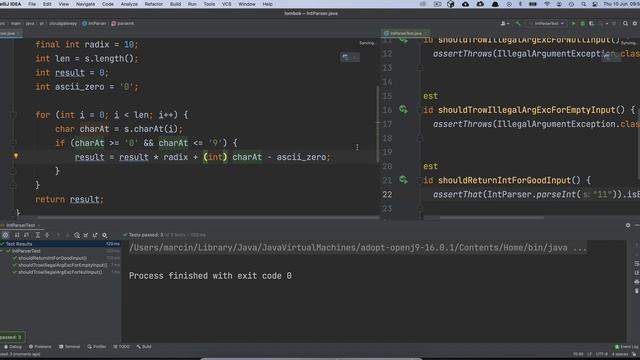Open IDE settings gear in top toolbar
Image resolution: width=640 pixels, height=360 pixels.
pyautogui.click(x=634, y=24)
